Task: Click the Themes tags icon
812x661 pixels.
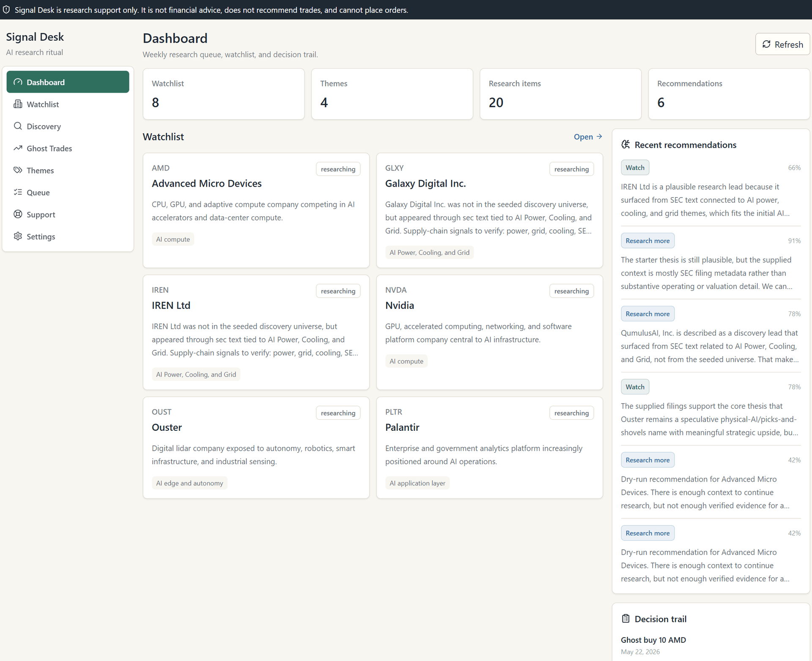Action: point(18,170)
